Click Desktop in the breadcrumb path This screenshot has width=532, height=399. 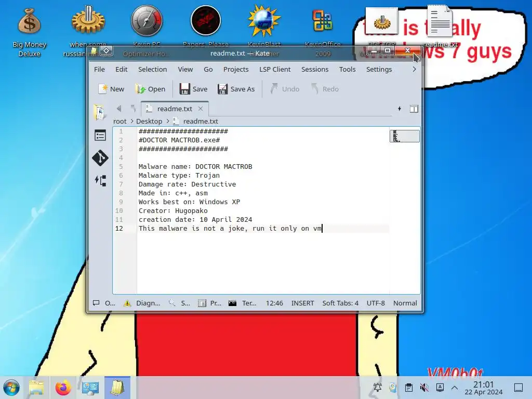click(x=149, y=121)
